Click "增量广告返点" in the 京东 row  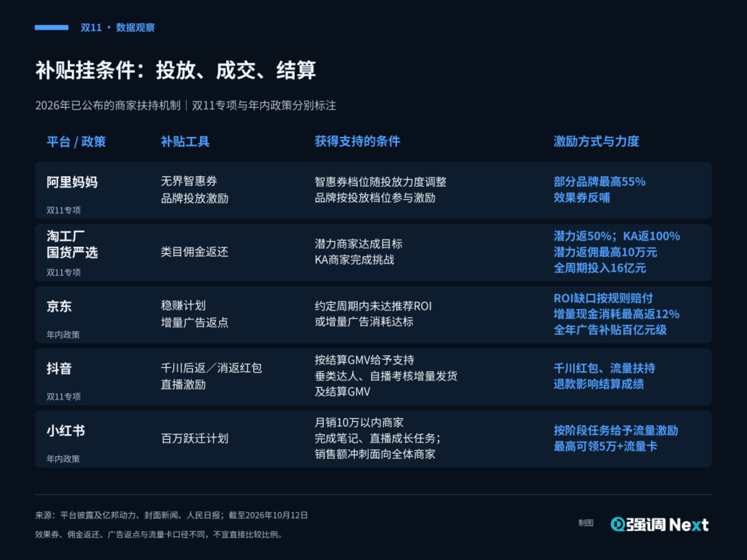(195, 323)
